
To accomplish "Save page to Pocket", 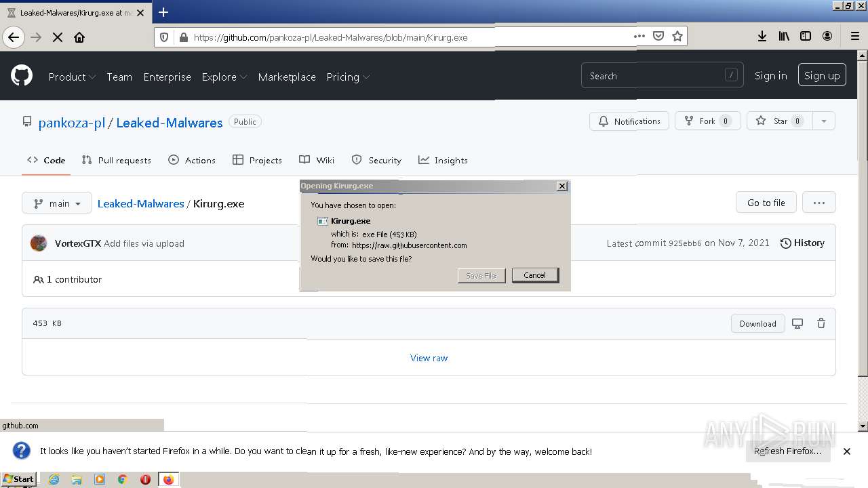I will (658, 37).
